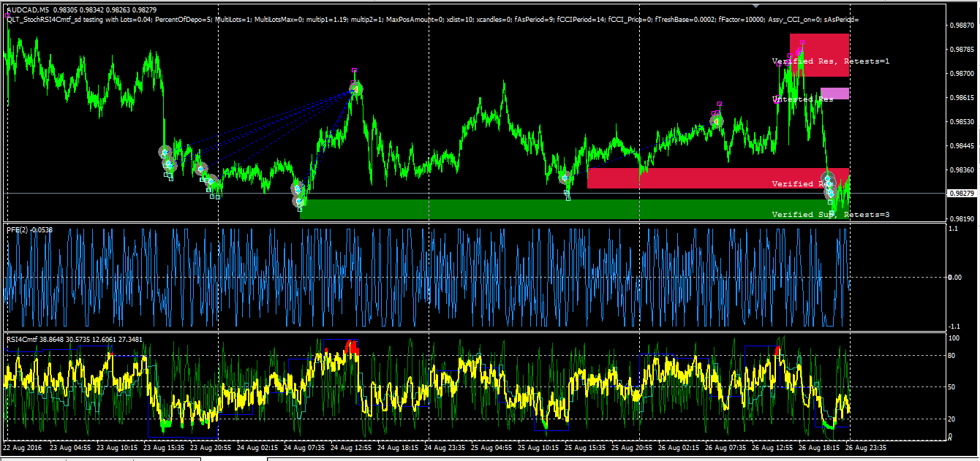Click the pink untested resistance zone
Screen dimensions: 980x461
coord(834,94)
